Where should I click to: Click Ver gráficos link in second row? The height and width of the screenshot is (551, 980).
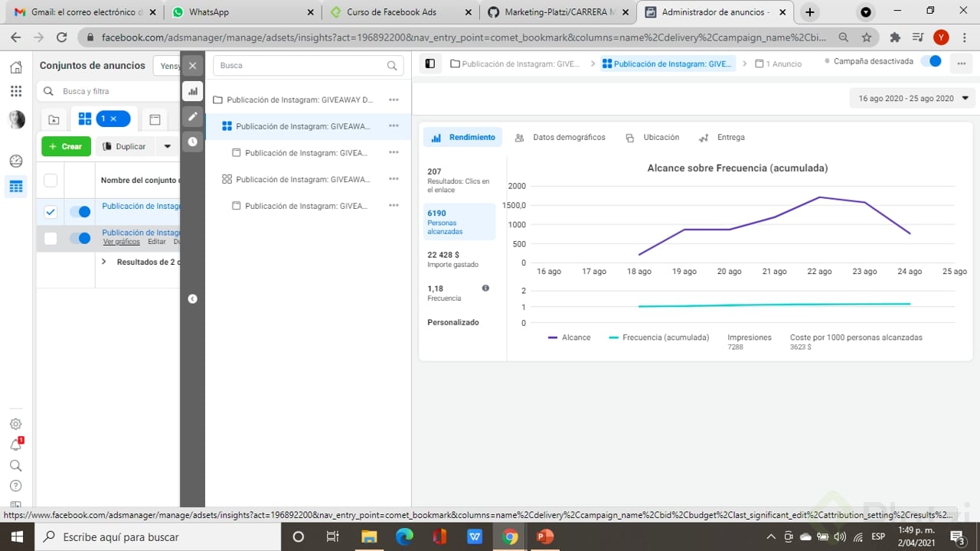click(122, 242)
